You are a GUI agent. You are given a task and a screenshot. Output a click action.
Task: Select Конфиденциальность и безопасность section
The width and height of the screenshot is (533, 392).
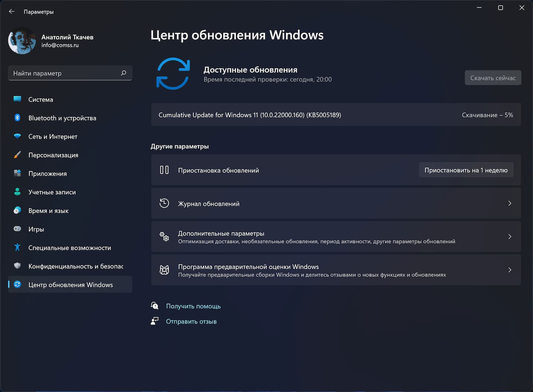tap(17, 266)
